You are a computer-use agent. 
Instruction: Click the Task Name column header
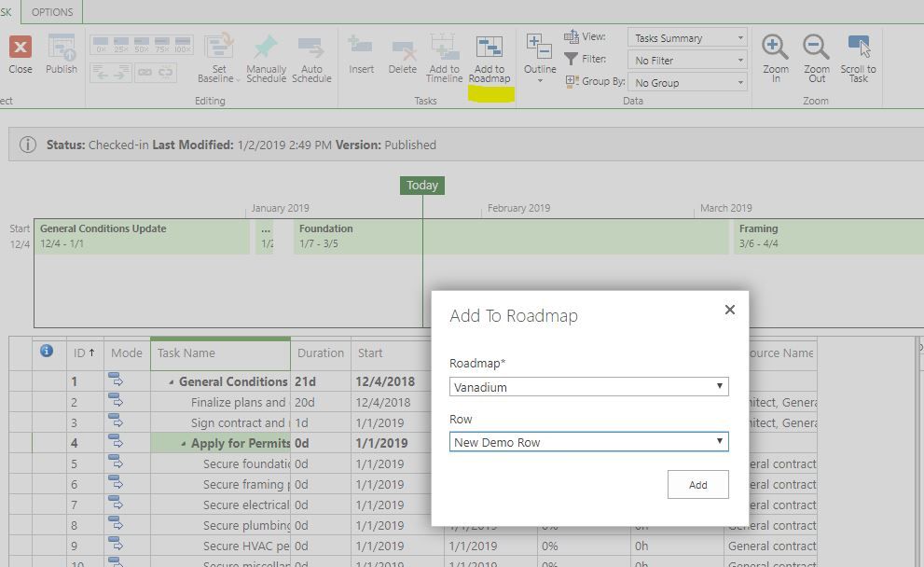tap(220, 353)
